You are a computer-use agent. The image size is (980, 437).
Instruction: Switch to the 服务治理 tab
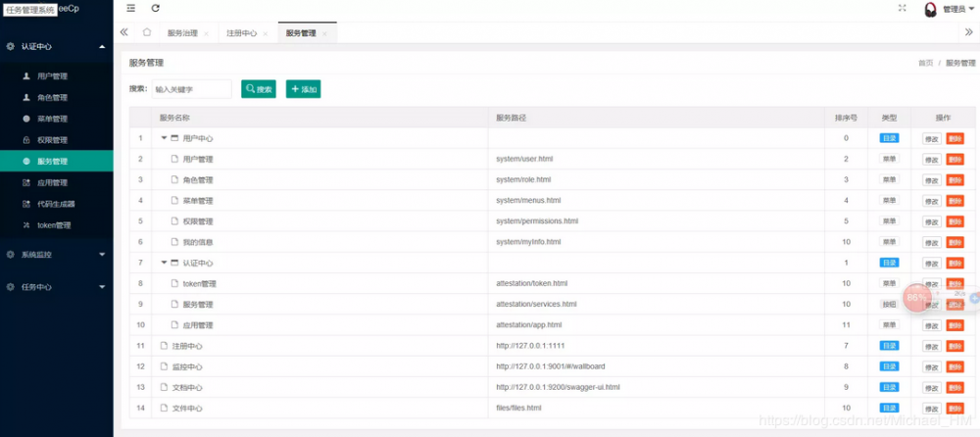point(182,33)
